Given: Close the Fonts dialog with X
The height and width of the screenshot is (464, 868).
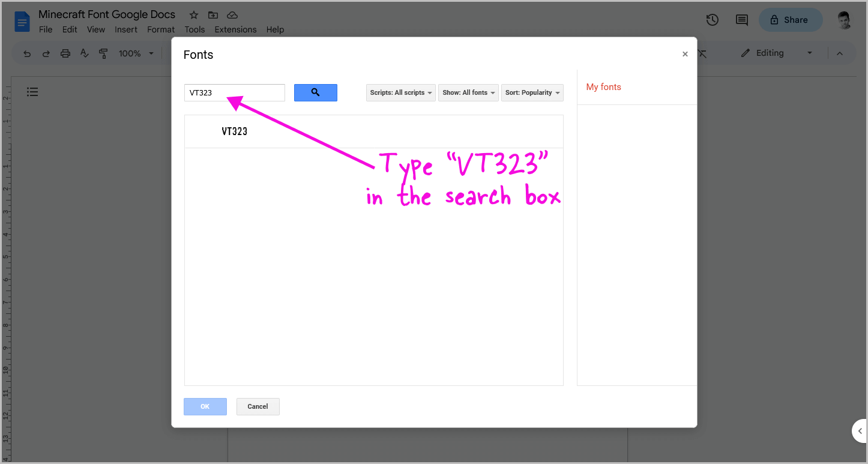Looking at the screenshot, I should (x=685, y=54).
